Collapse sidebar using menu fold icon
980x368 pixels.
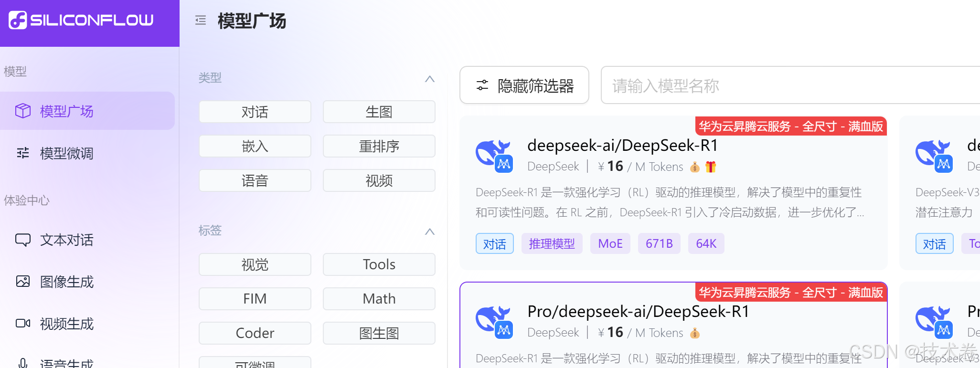tap(201, 20)
